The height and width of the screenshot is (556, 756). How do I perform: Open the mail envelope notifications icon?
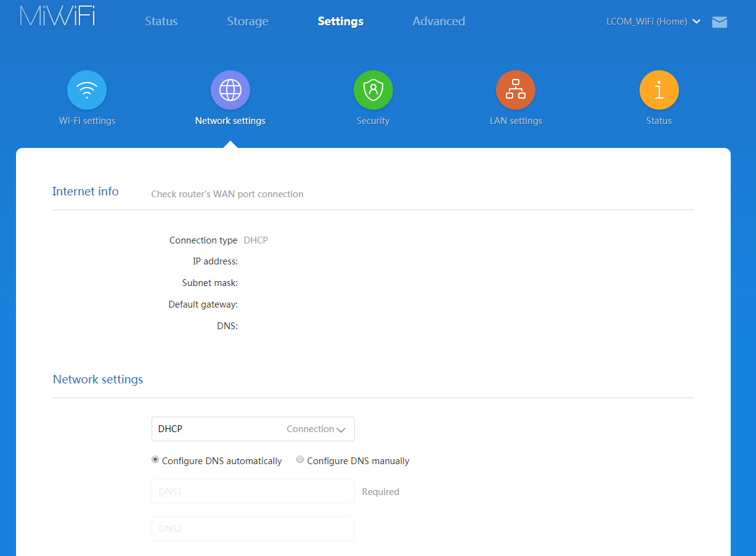(x=720, y=22)
